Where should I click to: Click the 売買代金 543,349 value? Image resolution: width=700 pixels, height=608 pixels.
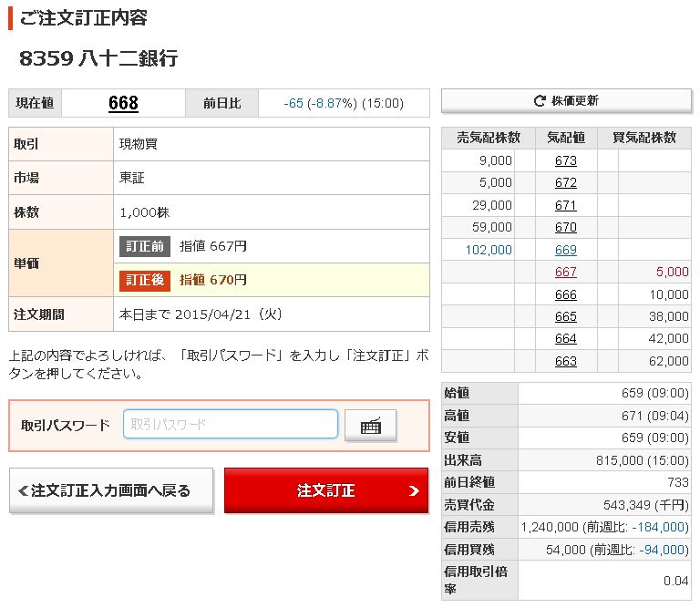[x=646, y=505]
